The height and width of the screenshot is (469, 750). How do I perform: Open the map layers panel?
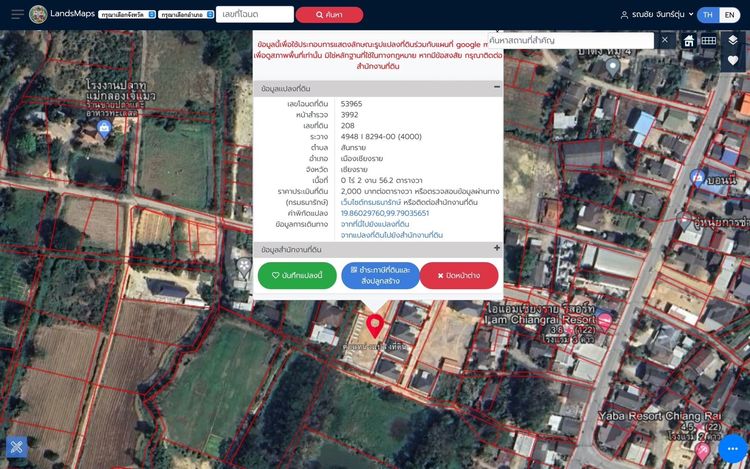733,40
